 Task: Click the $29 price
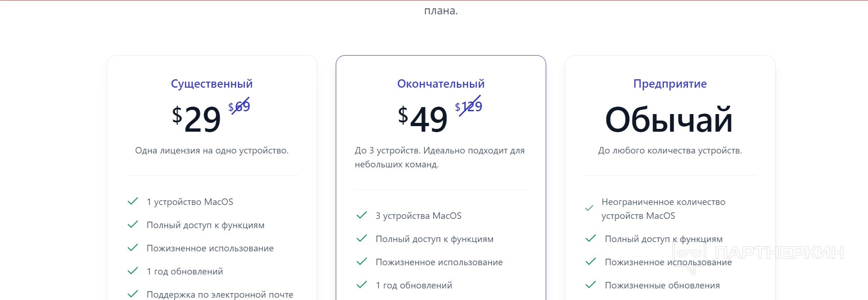pyautogui.click(x=196, y=119)
